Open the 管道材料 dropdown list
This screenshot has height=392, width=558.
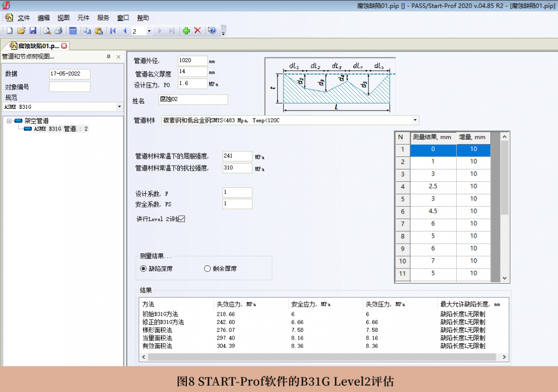(x=415, y=120)
